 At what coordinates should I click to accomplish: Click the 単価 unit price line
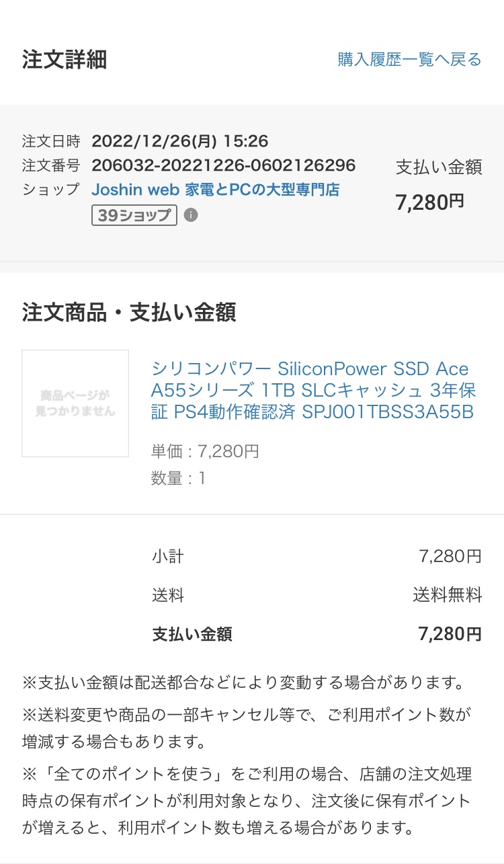pos(205,451)
